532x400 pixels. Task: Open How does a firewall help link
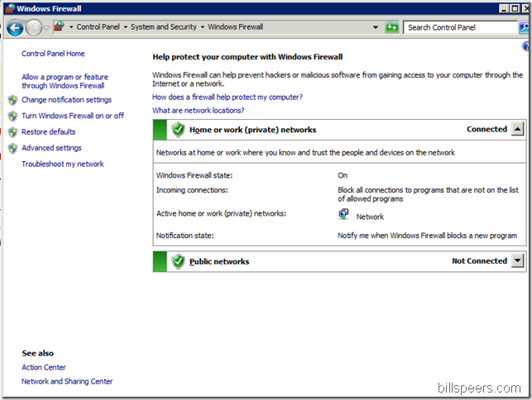(x=228, y=98)
